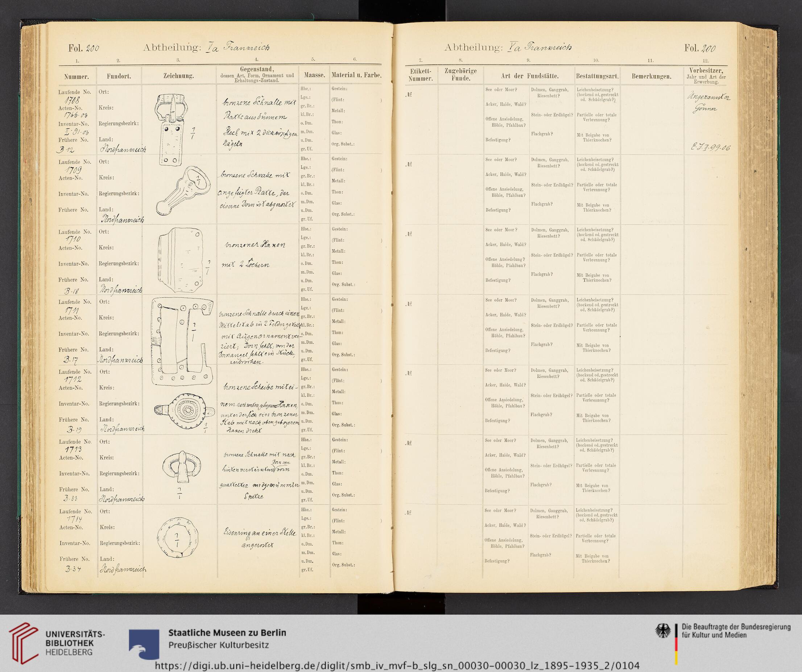The image size is (802, 672).
Task: Click the 'UNIVERSITÄTS-BIBLIOTHEK HEIDELBERG' wordmark
Action: pos(75,643)
